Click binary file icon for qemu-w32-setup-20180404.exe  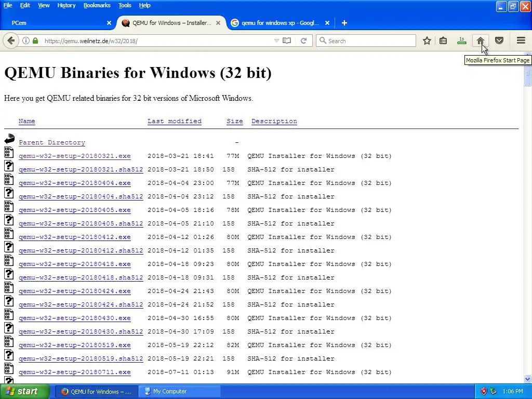pos(9,179)
